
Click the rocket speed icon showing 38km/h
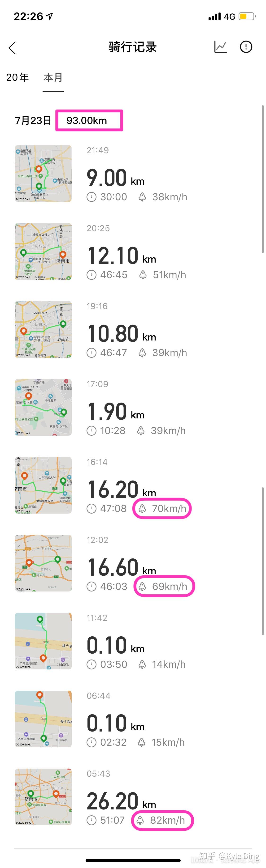pyautogui.click(x=142, y=196)
